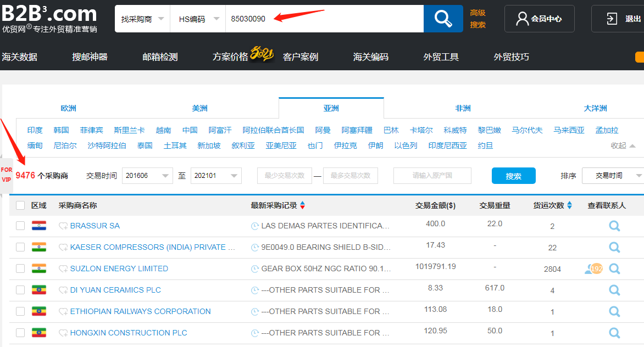The width and height of the screenshot is (644, 347).
Task: Open the 排序 交易时间 sort dropdown
Action: [613, 176]
